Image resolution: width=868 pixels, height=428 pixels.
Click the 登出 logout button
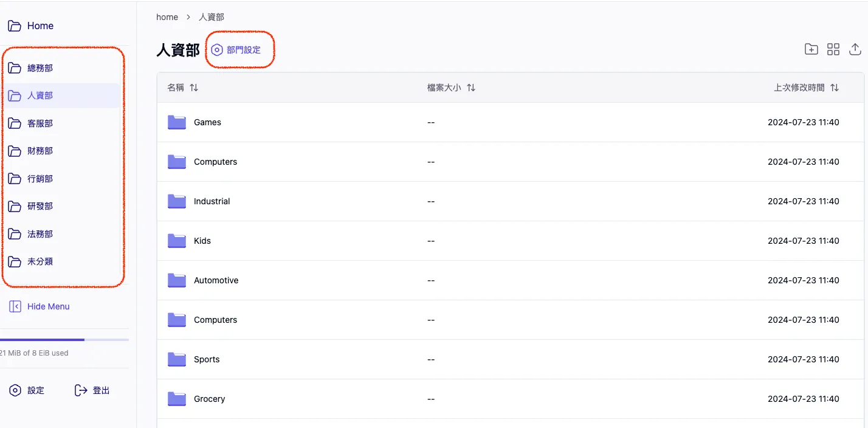(92, 390)
